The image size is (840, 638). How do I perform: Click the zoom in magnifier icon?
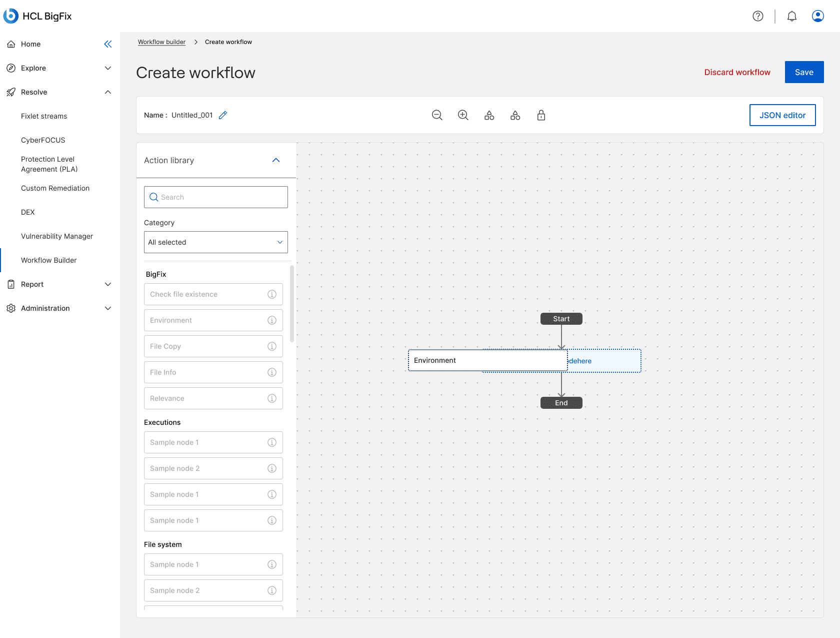(463, 115)
